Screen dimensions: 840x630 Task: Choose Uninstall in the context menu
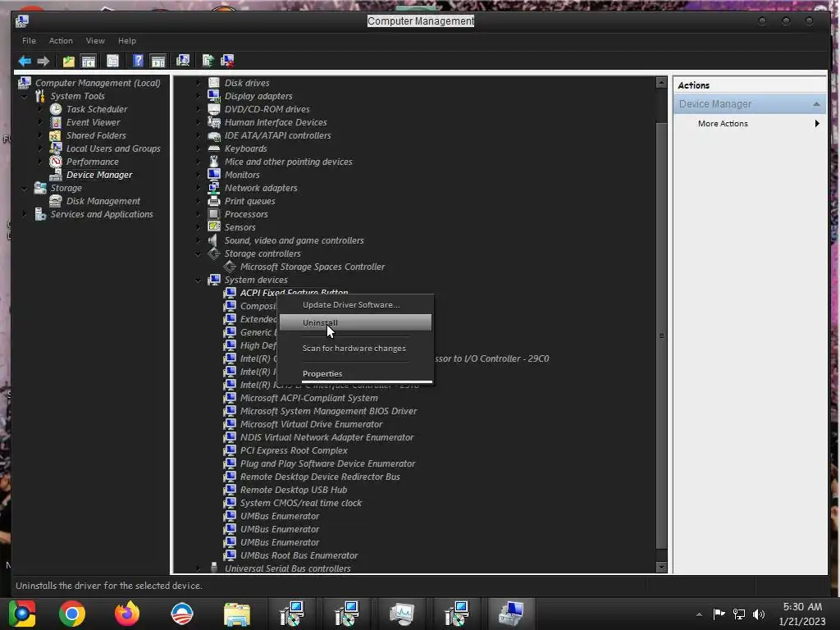point(355,322)
